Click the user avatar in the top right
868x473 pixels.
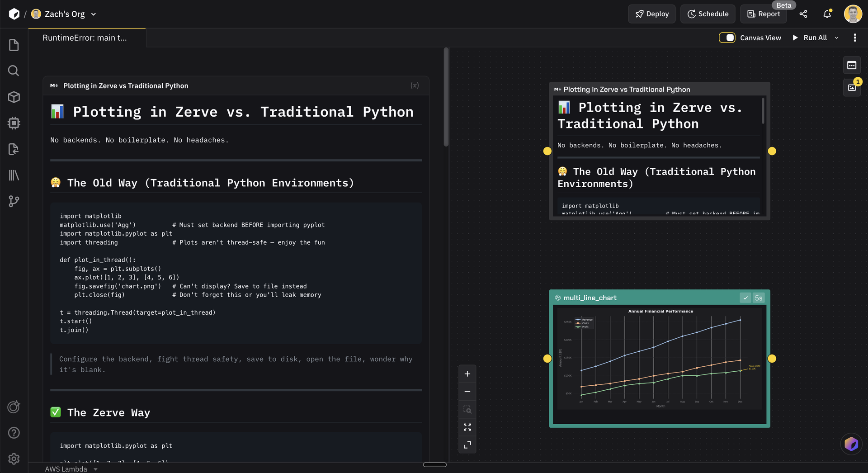pos(853,14)
